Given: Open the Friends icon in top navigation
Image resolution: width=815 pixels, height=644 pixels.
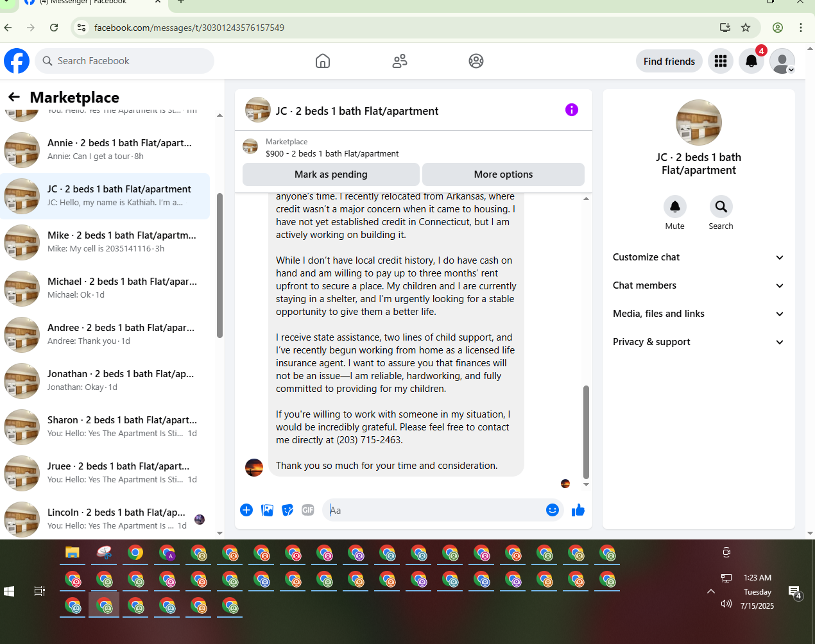Looking at the screenshot, I should 400,61.
